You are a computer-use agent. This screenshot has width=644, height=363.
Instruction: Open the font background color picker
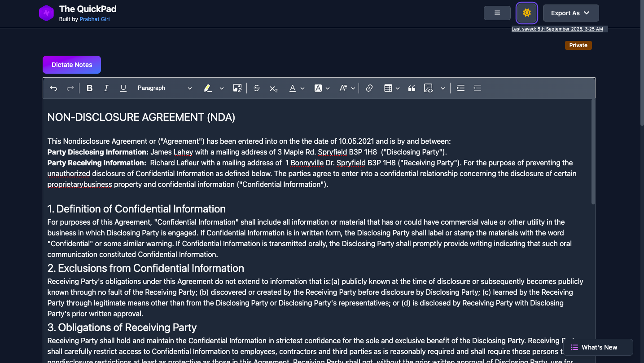coord(322,88)
